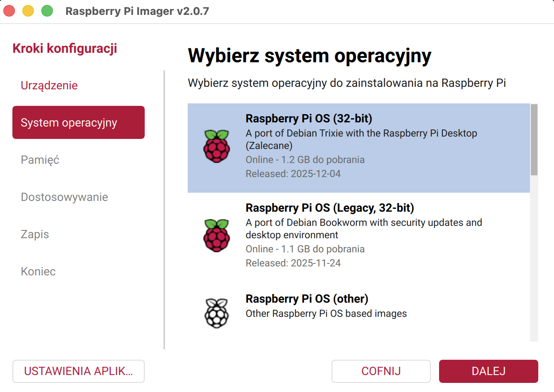Close the Raspberry Pi Imager window
The width and height of the screenshot is (554, 392).
pyautogui.click(x=9, y=11)
